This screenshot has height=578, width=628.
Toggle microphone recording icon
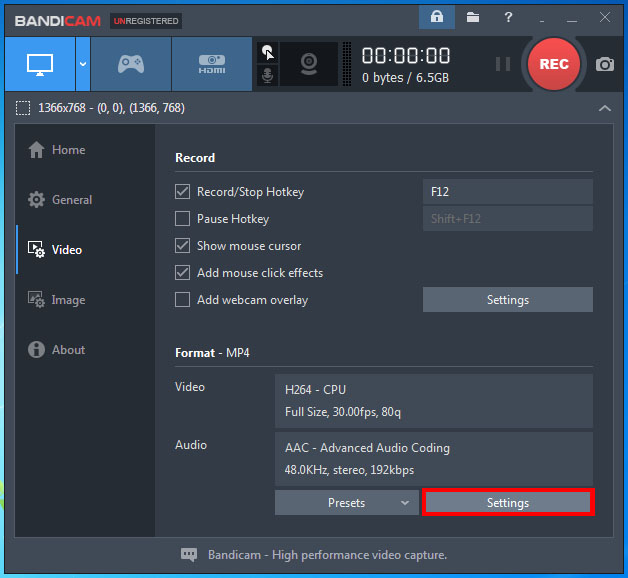(x=268, y=75)
